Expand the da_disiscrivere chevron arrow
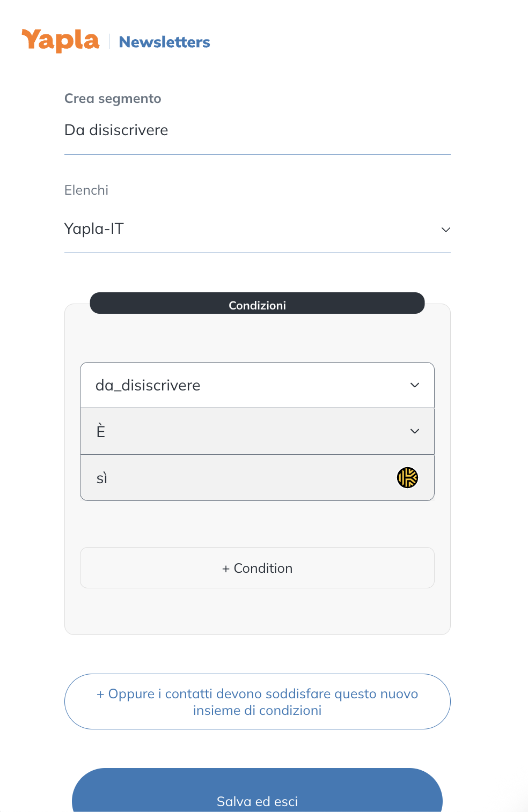The image size is (528, 812). (x=415, y=385)
